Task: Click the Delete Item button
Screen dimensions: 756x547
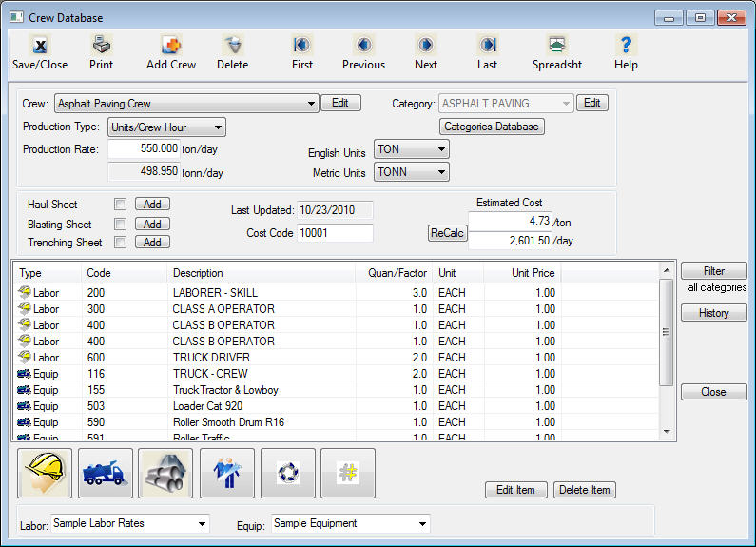Action: point(585,490)
